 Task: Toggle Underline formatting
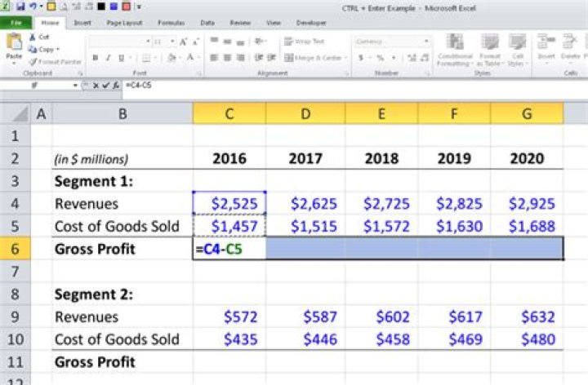coord(120,58)
